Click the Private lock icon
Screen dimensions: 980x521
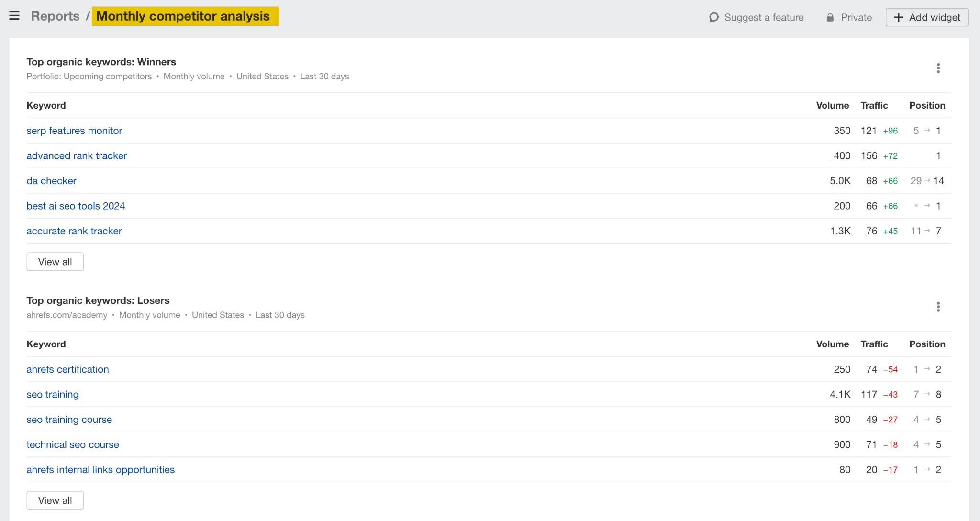pyautogui.click(x=830, y=18)
